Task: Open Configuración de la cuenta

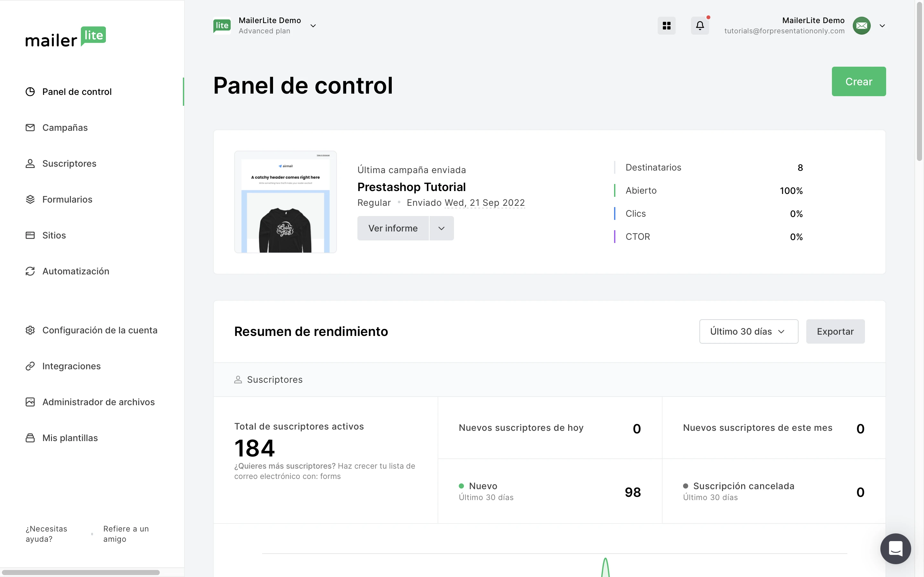Action: (100, 330)
